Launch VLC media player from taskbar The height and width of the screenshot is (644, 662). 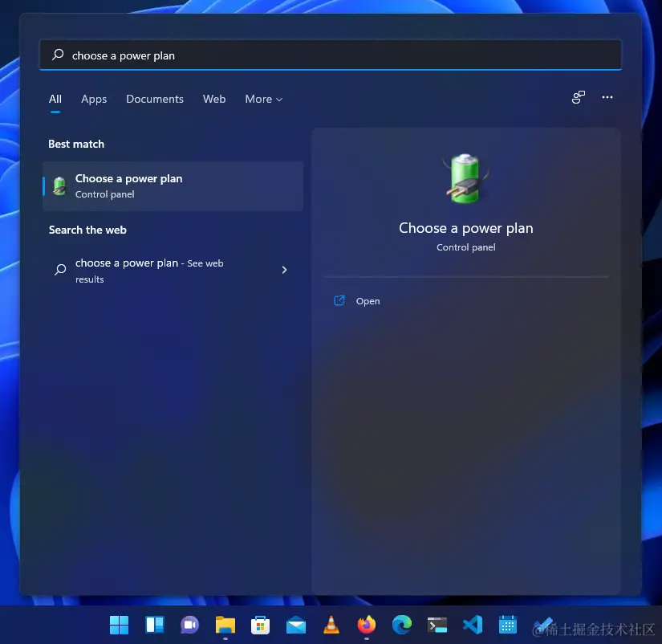331,625
